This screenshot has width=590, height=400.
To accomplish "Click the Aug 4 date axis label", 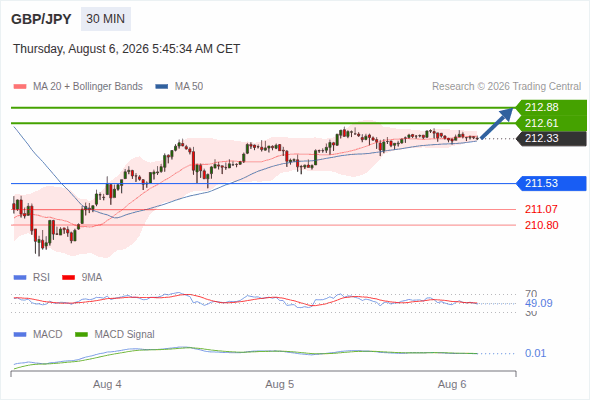I will (107, 385).
